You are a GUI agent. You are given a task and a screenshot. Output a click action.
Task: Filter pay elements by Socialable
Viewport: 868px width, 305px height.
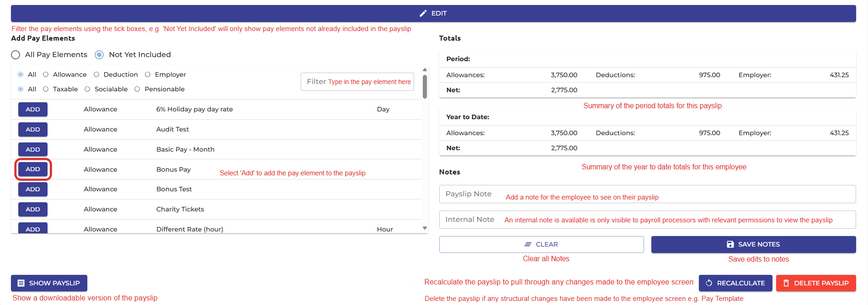87,89
